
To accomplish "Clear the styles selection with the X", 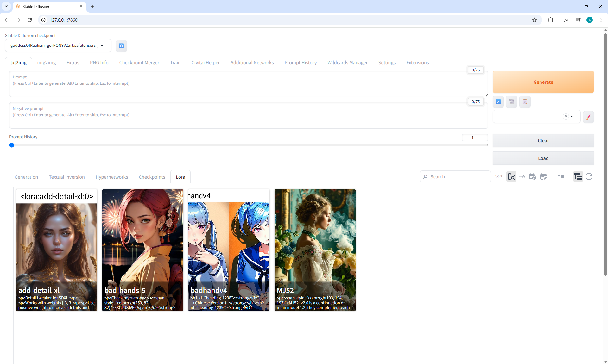I will pos(566,116).
